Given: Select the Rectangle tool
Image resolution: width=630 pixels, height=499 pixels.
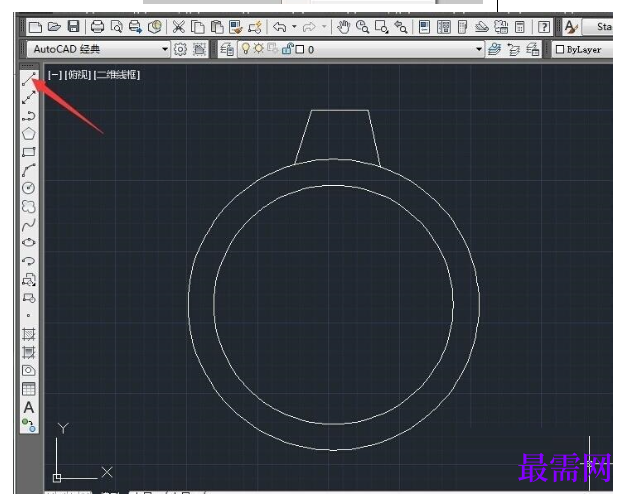Looking at the screenshot, I should pos(29,152).
